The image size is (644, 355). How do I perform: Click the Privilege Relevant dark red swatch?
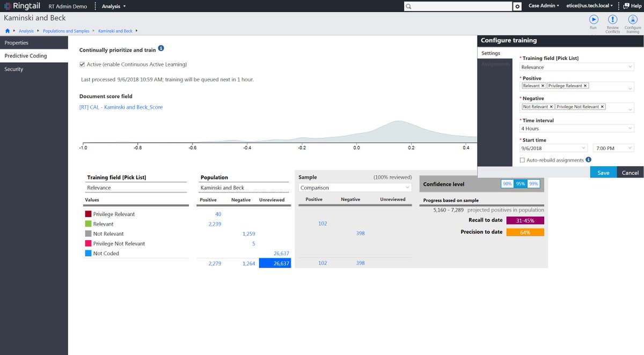(88, 214)
